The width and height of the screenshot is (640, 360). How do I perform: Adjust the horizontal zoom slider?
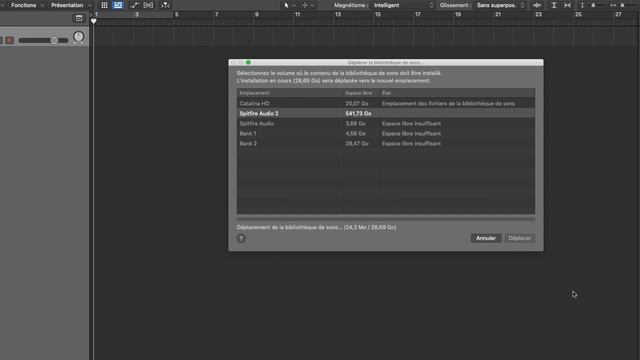pos(622,5)
